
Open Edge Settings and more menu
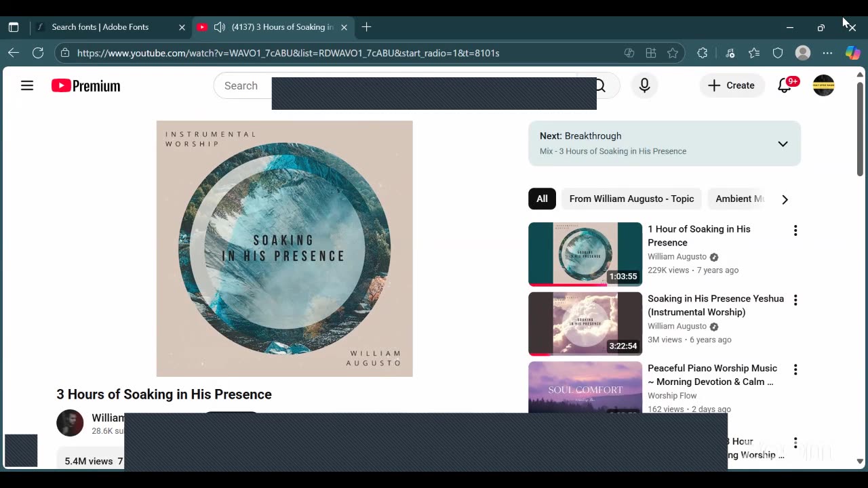point(827,53)
